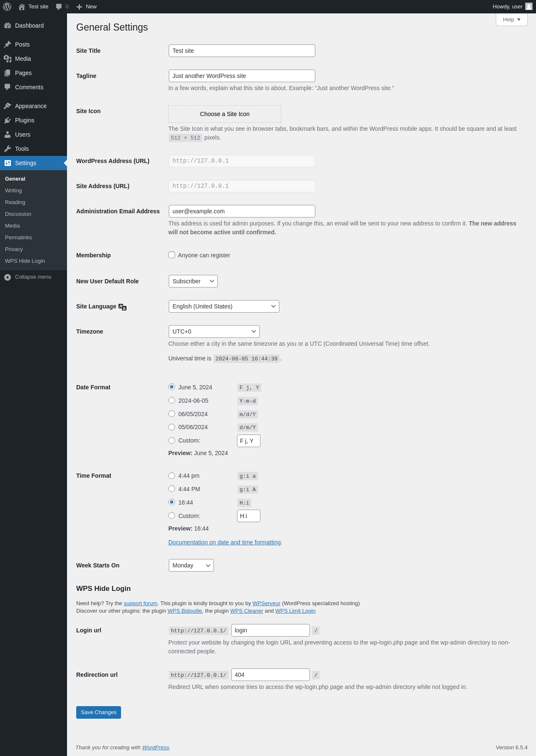Open the Timezone UTC+0 dropdown
Screen dimensions: 536x756
tap(214, 331)
